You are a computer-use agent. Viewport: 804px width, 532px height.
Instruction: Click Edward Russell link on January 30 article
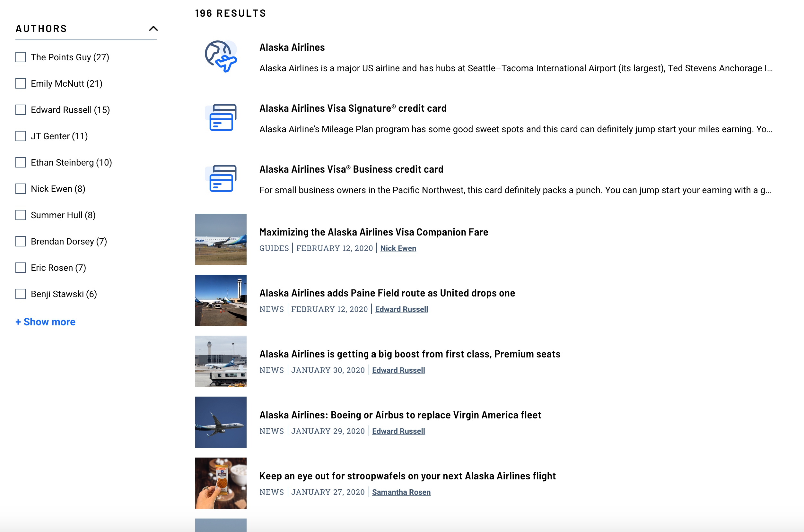click(398, 370)
